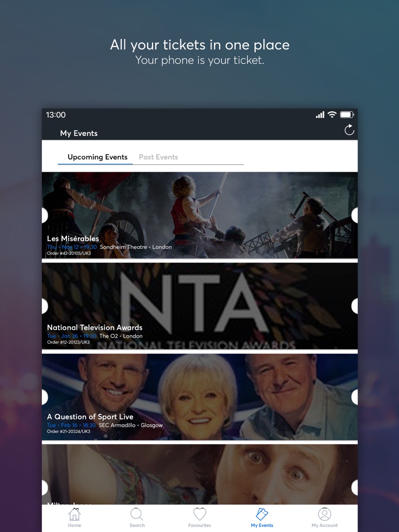Open the Favourites heart icon
The height and width of the screenshot is (532, 399).
[x=199, y=514]
